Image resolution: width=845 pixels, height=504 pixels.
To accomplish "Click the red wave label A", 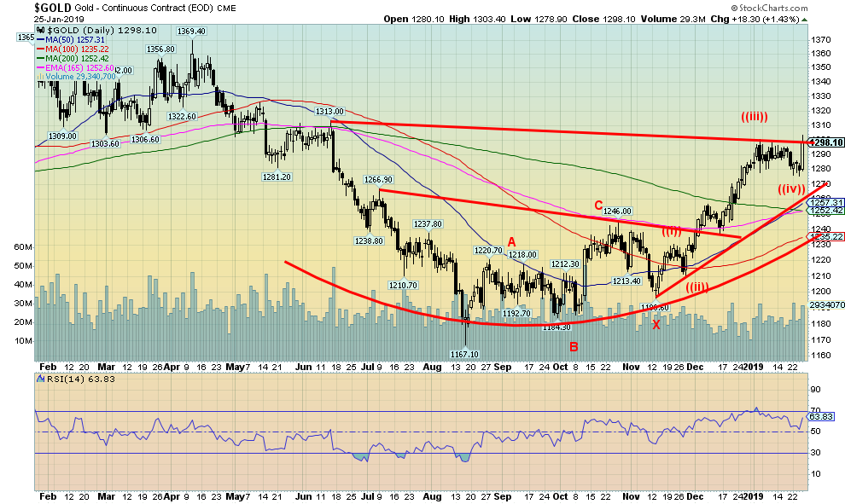I will click(511, 241).
